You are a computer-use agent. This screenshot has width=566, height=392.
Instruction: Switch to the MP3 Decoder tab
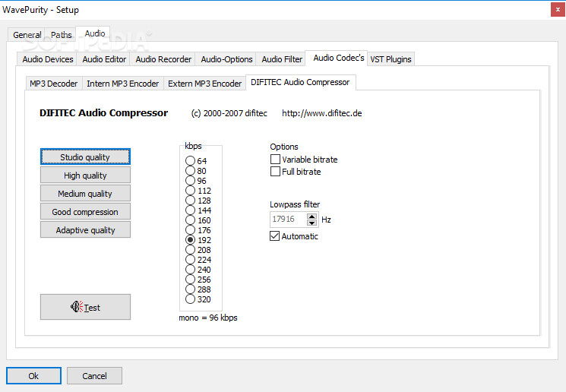click(x=53, y=84)
